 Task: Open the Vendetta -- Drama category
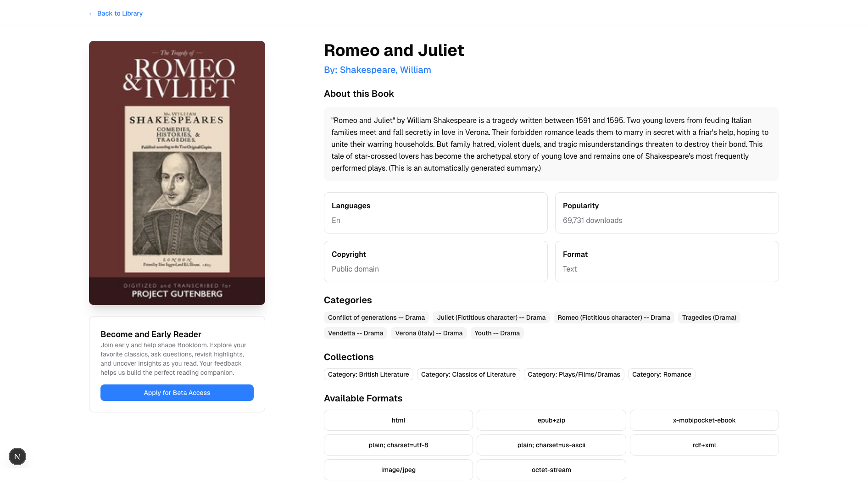click(356, 333)
